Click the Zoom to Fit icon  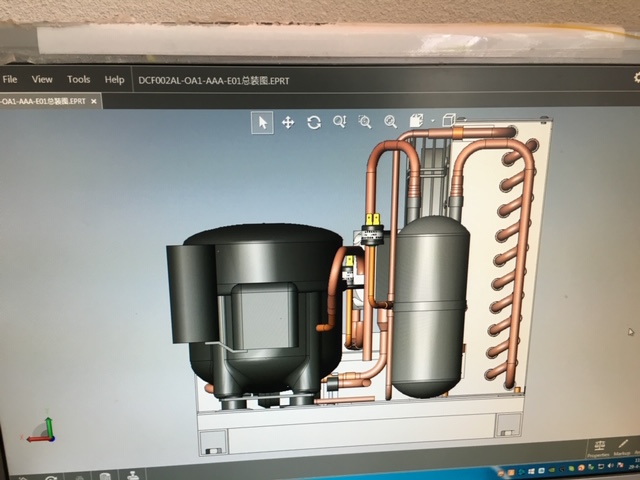391,121
